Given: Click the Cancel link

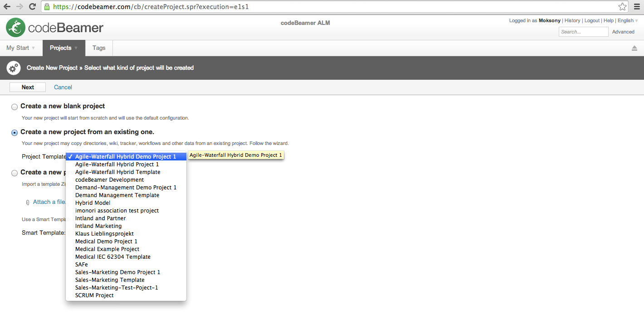Looking at the screenshot, I should [63, 87].
